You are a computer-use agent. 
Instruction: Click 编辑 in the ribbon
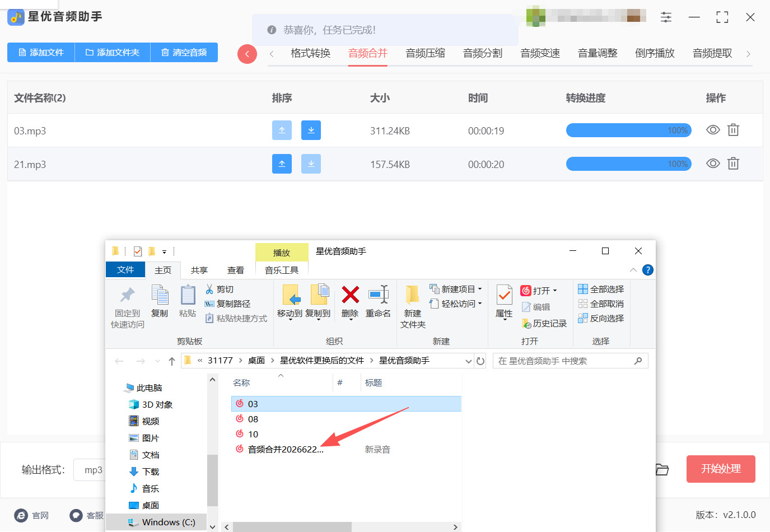coord(536,307)
